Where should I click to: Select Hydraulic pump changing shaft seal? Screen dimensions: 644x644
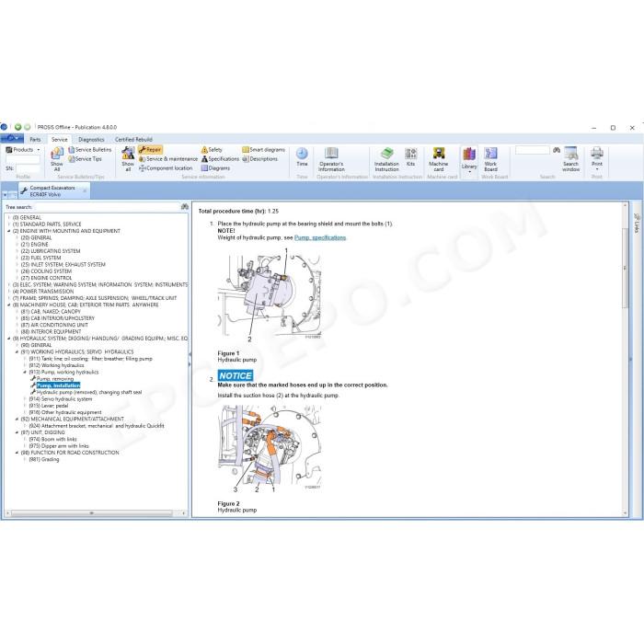coord(89,392)
